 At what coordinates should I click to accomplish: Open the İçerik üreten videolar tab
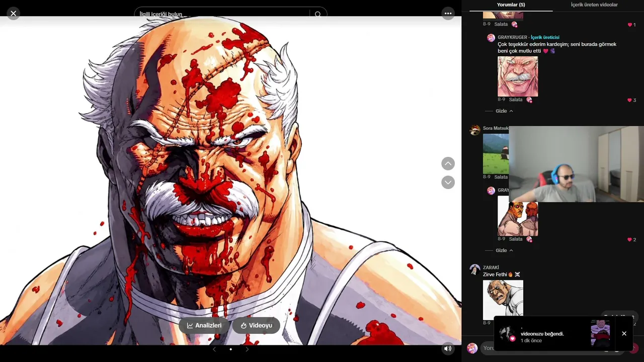click(x=594, y=5)
